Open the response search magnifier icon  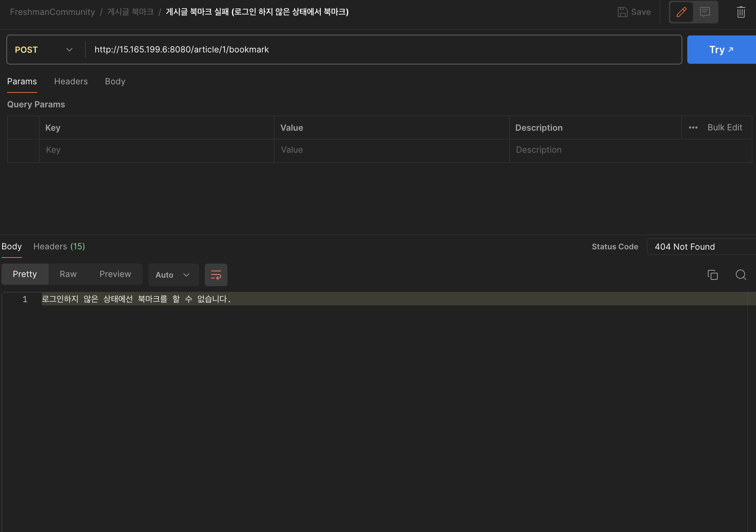click(x=740, y=275)
